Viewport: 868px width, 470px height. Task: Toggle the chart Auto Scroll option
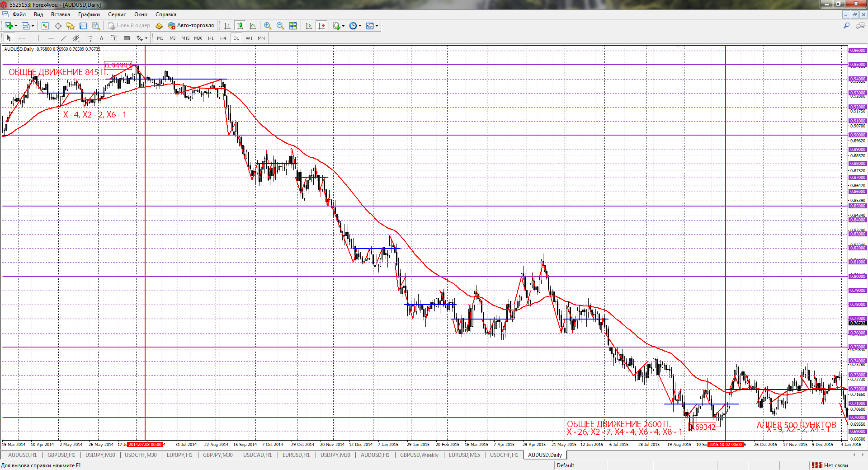309,26
